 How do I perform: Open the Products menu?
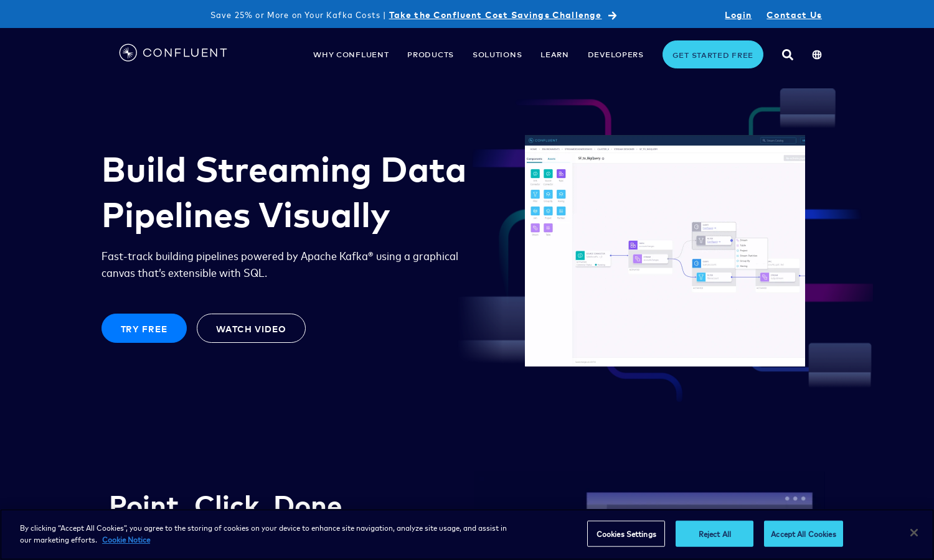tap(430, 55)
